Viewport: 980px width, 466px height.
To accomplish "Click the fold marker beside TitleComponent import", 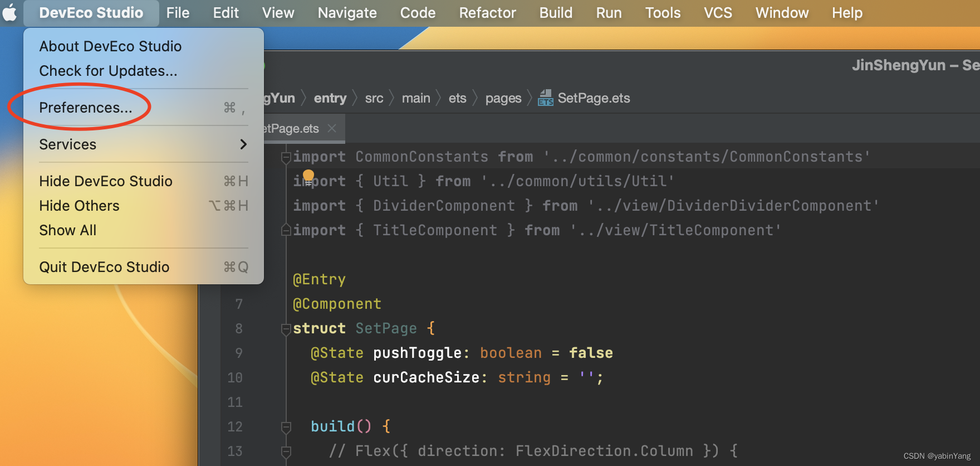I will pos(286,230).
